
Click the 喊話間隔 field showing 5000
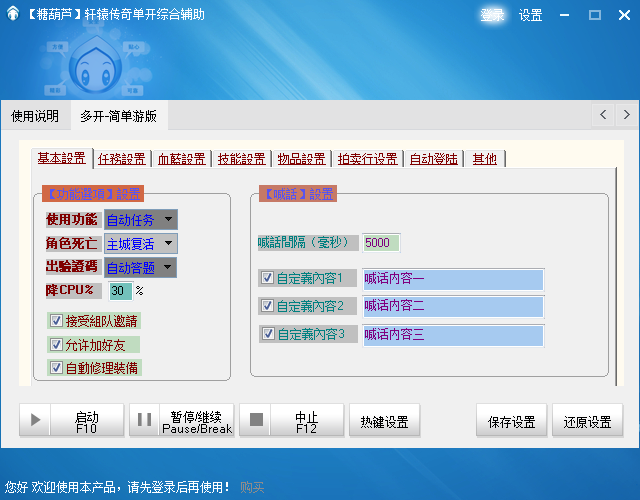(x=381, y=242)
